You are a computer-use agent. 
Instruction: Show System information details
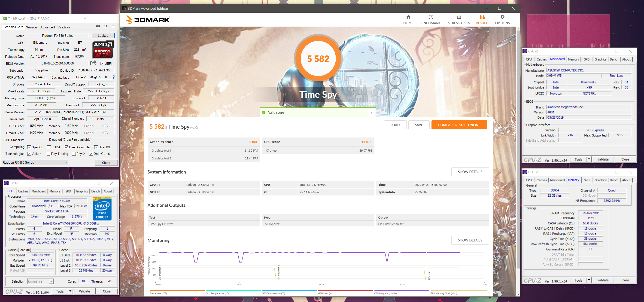coord(470,172)
